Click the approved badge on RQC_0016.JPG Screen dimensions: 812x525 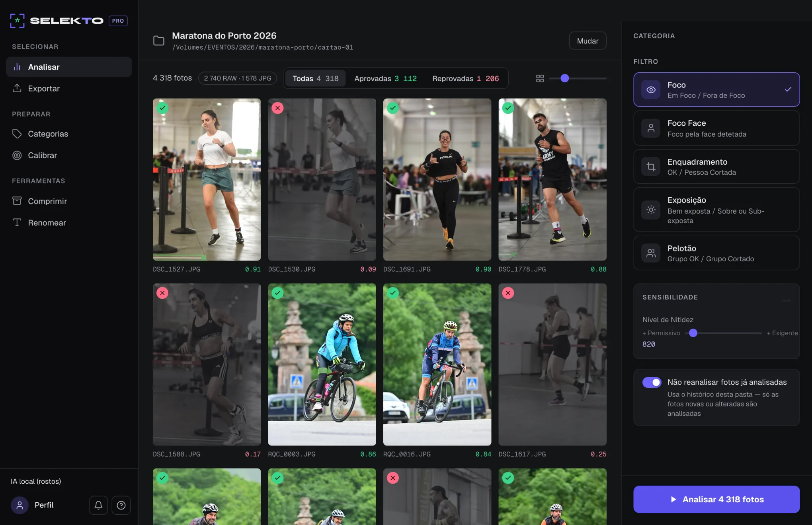(393, 293)
